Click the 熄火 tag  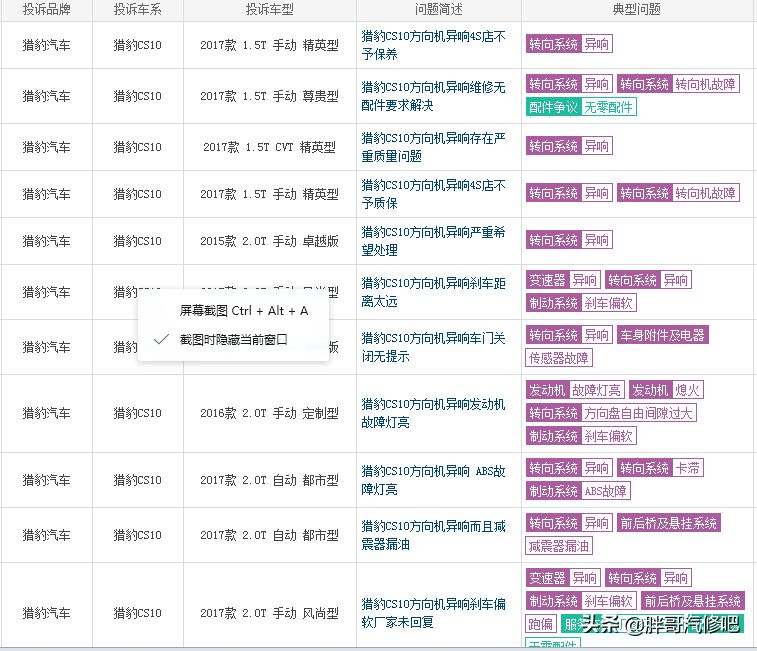coord(687,390)
